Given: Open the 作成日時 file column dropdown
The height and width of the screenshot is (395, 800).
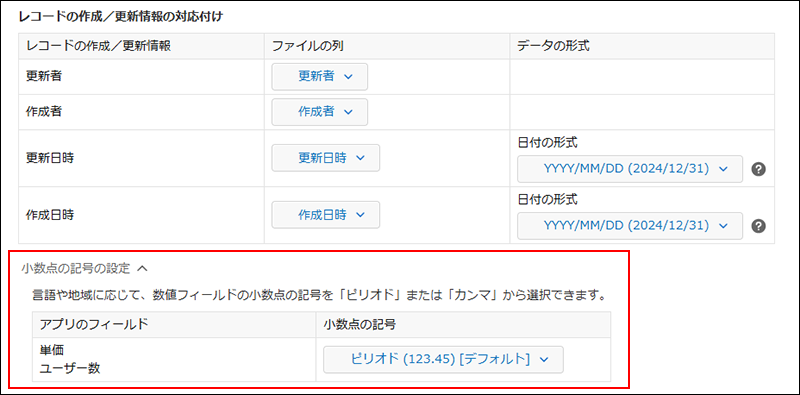Looking at the screenshot, I should [326, 215].
